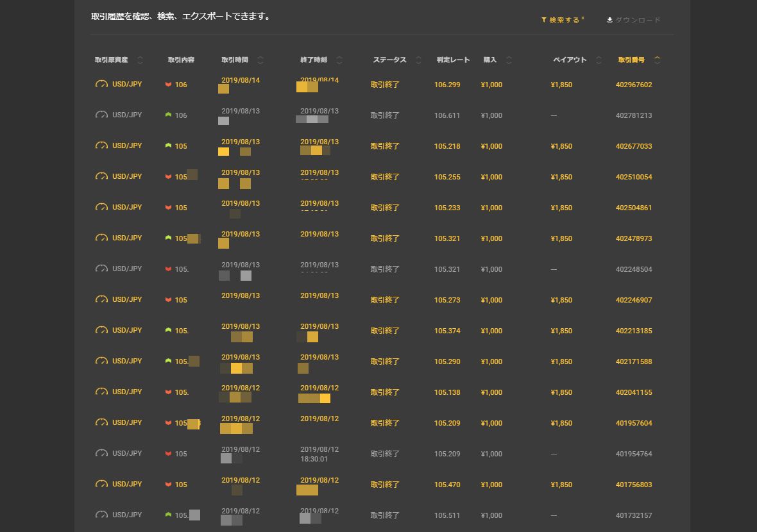
Task: Sort by 取引原資産 column arrows
Action: (140, 60)
